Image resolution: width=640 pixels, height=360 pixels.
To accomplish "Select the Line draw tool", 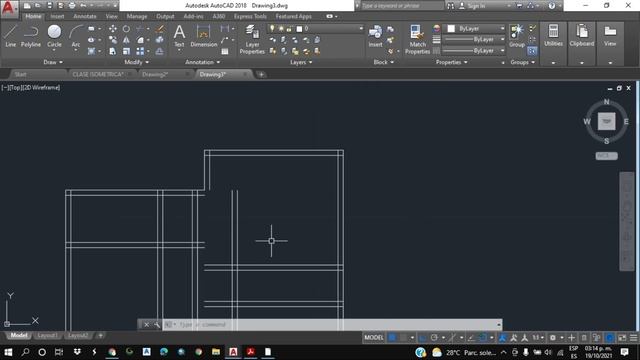I will point(11,36).
